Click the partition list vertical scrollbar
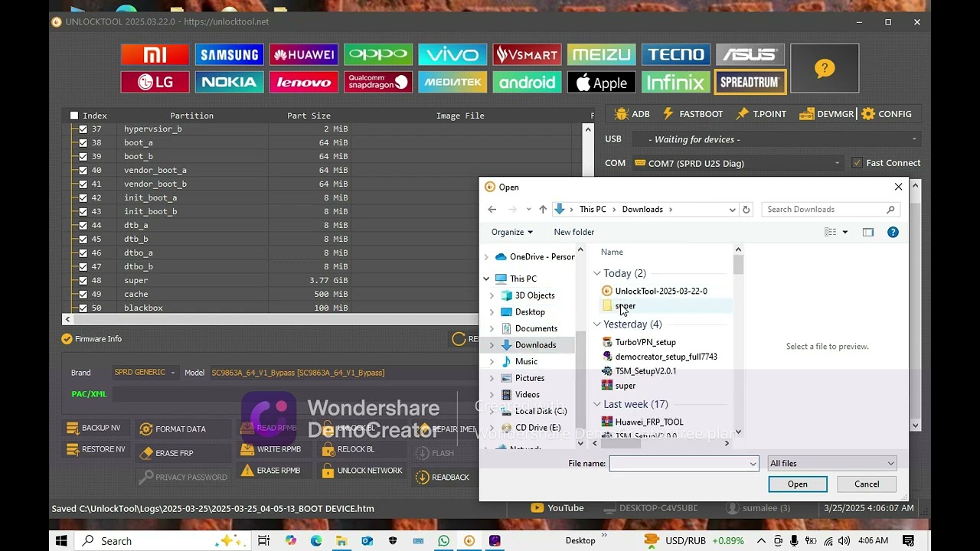This screenshot has width=980, height=551. click(588, 218)
